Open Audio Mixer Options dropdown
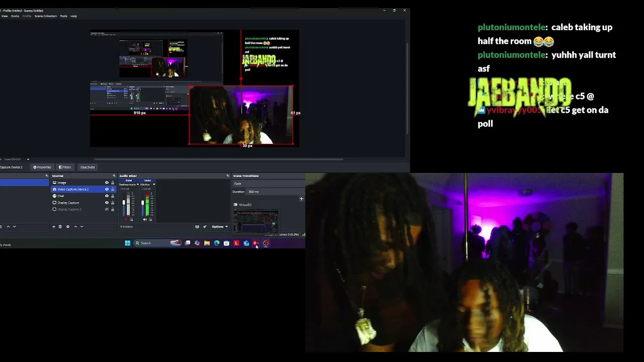The image size is (644, 362). 219,227
